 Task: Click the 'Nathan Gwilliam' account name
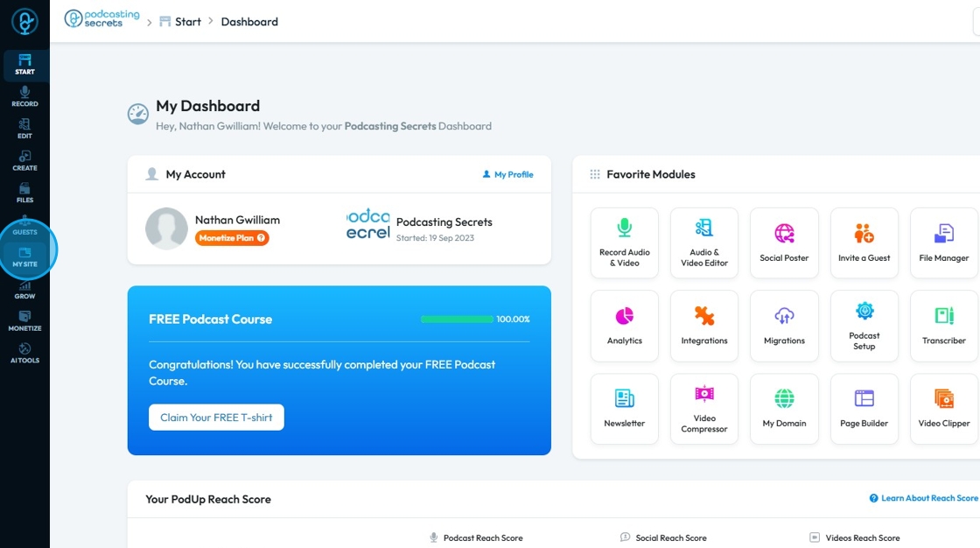tap(237, 220)
